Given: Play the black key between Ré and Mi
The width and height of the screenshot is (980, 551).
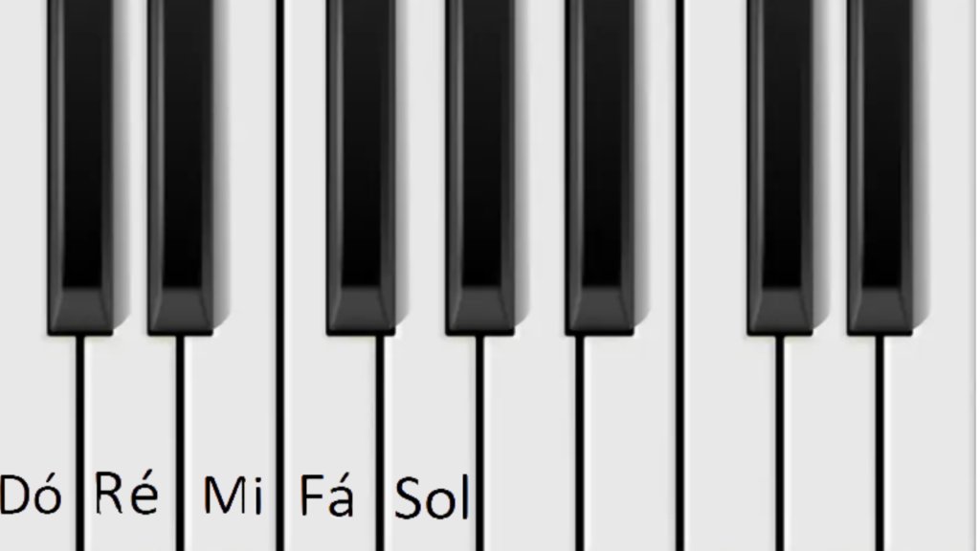Looking at the screenshot, I should click(x=181, y=165).
